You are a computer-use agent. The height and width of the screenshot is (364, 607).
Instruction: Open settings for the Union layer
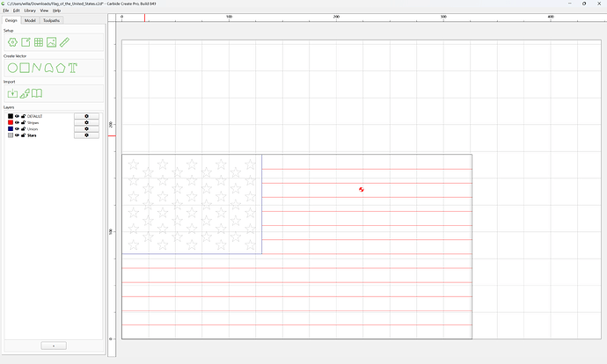(x=86, y=129)
